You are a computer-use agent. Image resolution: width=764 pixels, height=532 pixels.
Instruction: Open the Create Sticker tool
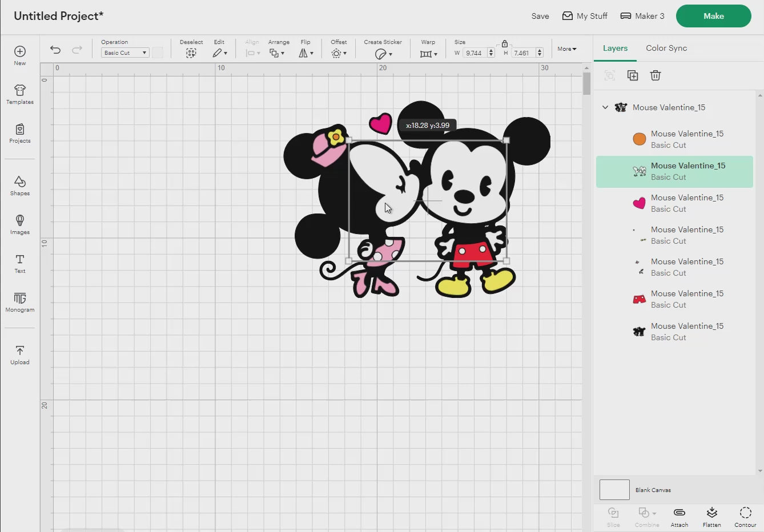click(383, 54)
